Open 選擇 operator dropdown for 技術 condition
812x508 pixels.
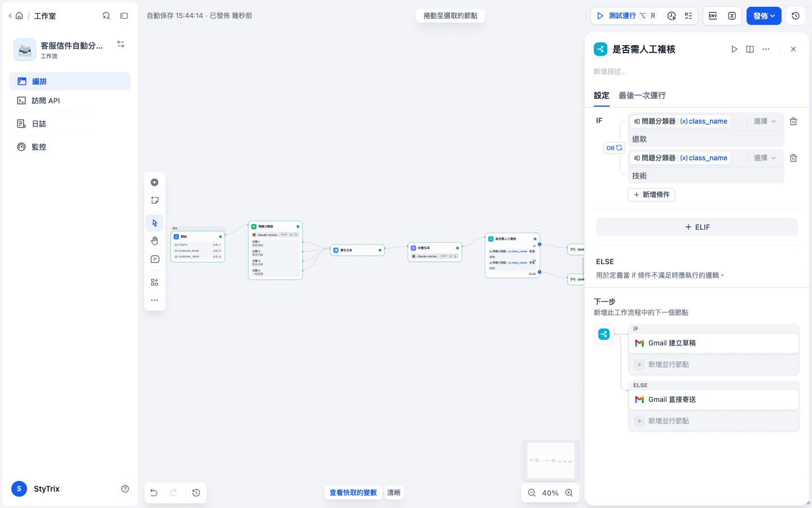tap(765, 158)
